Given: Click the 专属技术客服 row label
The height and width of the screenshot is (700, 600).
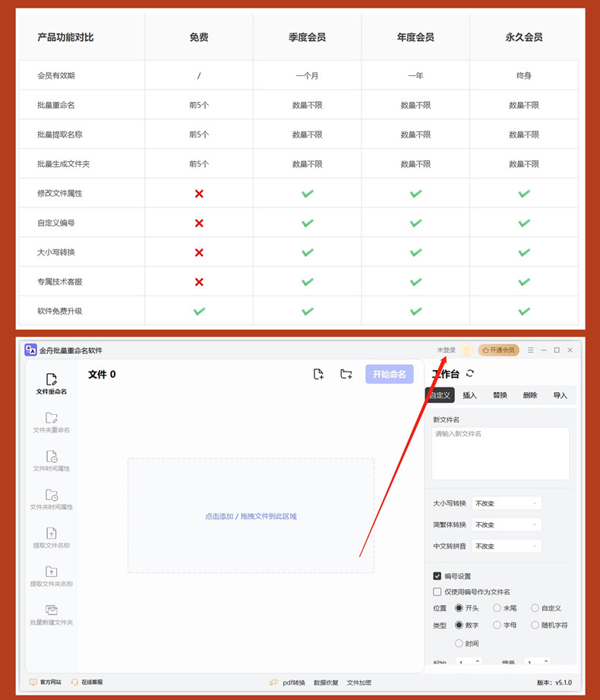Looking at the screenshot, I should tap(60, 282).
